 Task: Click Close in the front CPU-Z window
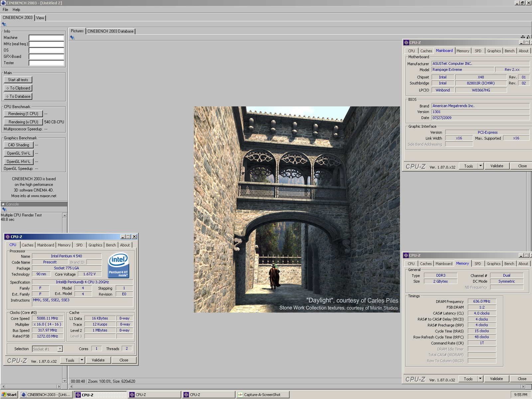(x=124, y=360)
